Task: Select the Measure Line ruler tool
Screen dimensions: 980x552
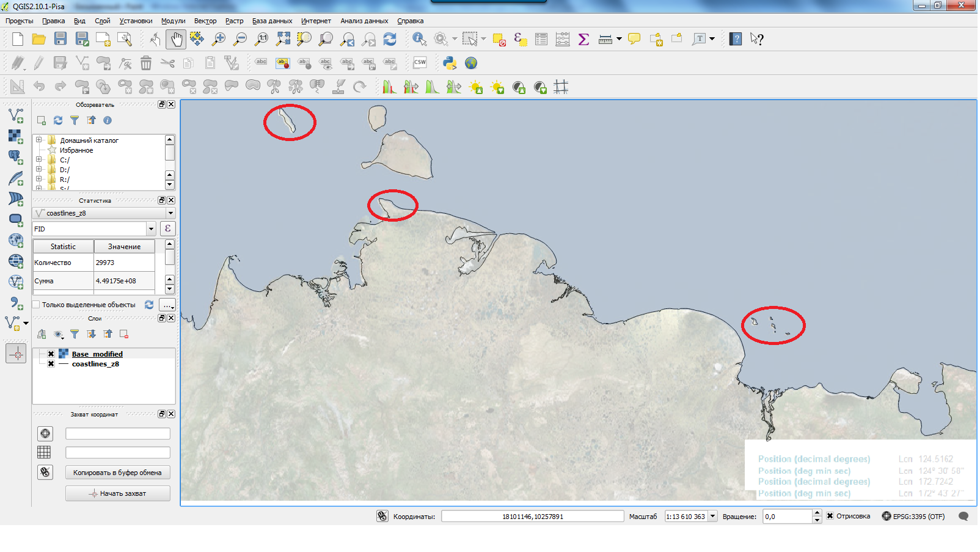Action: [x=605, y=40]
